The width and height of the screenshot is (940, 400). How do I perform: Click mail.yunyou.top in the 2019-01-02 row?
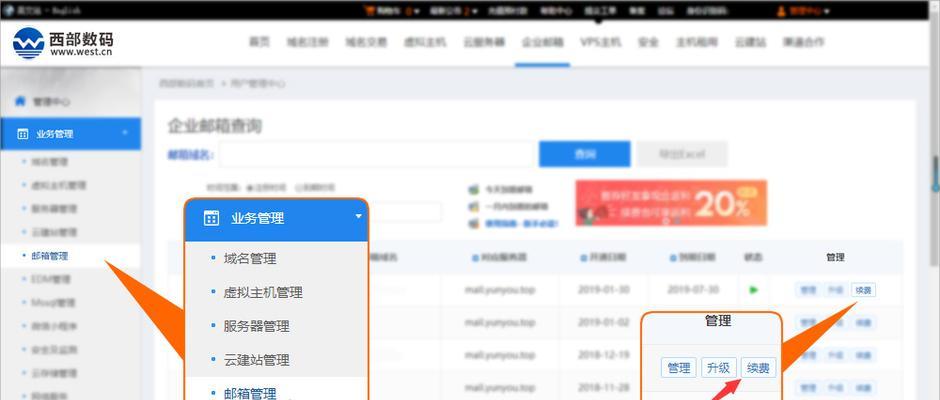(x=499, y=322)
